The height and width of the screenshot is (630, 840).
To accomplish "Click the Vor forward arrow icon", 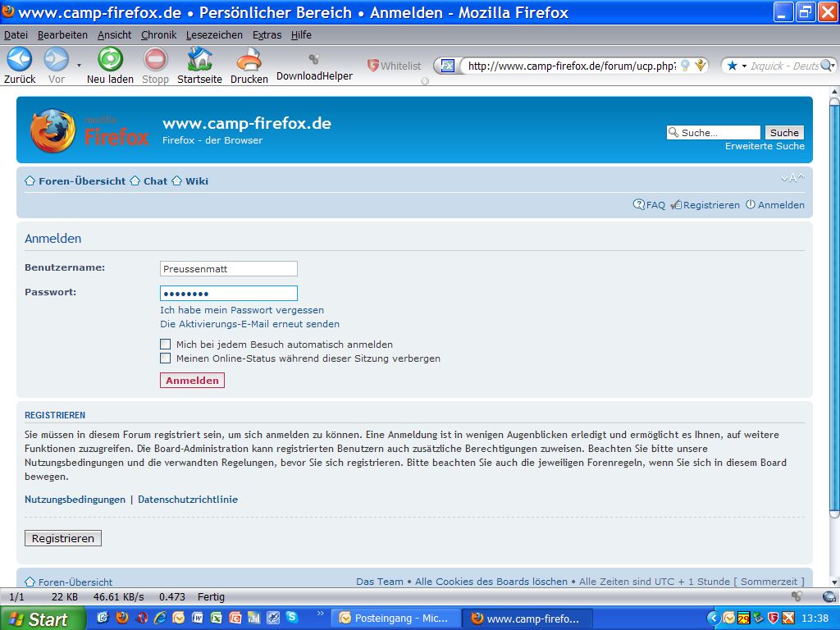I will click(x=57, y=59).
